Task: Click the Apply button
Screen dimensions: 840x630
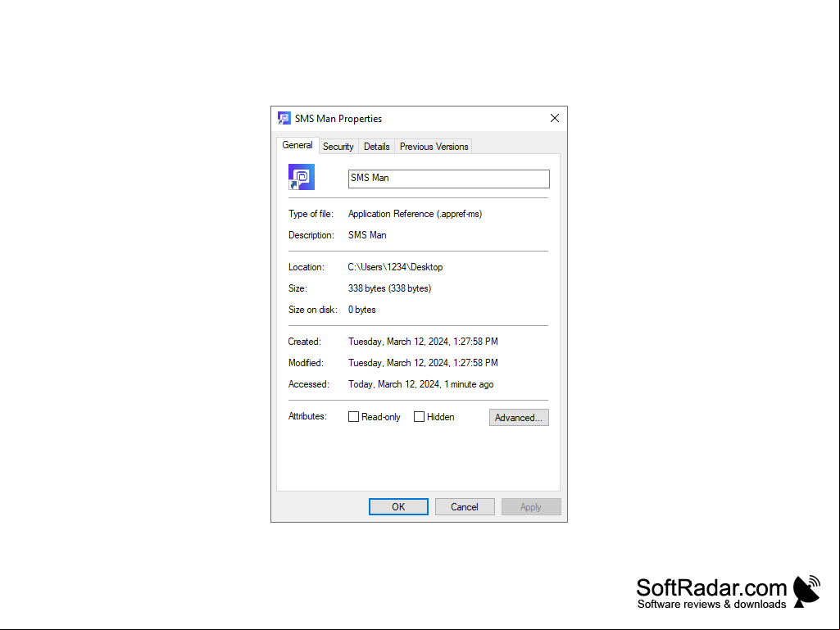Action: [531, 507]
